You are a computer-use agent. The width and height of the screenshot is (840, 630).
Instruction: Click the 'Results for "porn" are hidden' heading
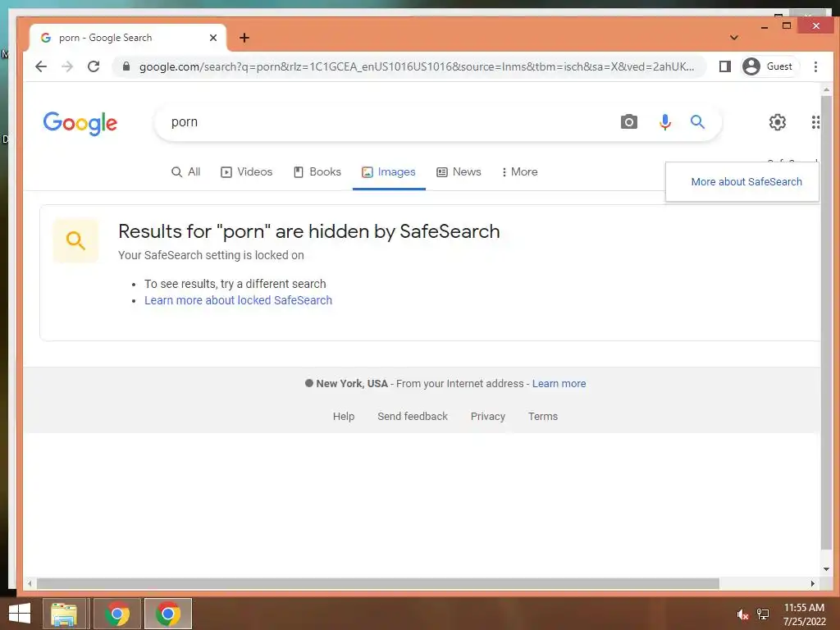pyautogui.click(x=309, y=231)
